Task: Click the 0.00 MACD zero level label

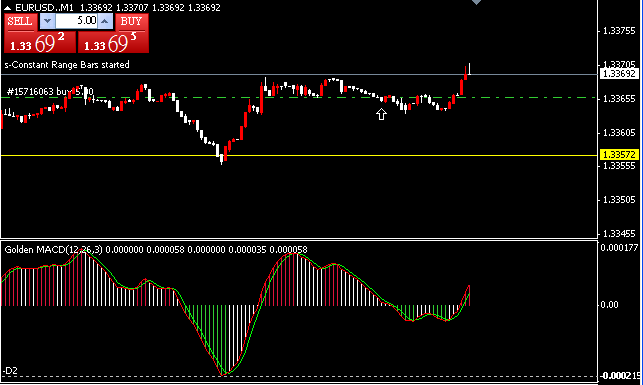Action: 610,305
